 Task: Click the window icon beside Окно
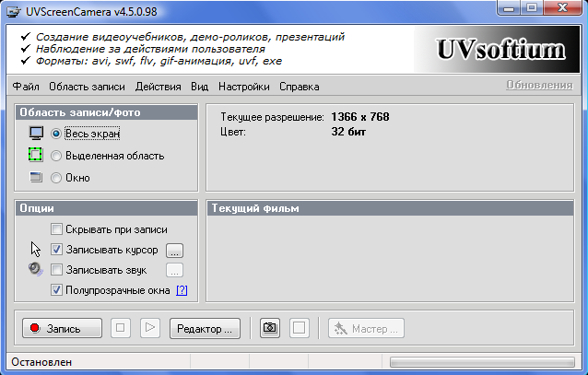point(37,177)
